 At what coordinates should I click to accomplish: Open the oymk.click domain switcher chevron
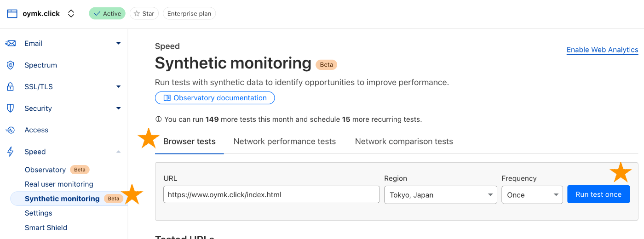(71, 13)
